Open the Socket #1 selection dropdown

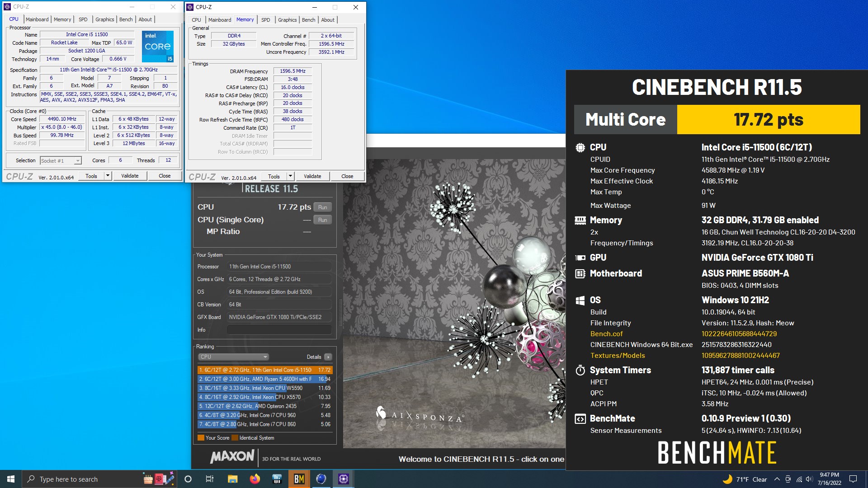tap(61, 160)
